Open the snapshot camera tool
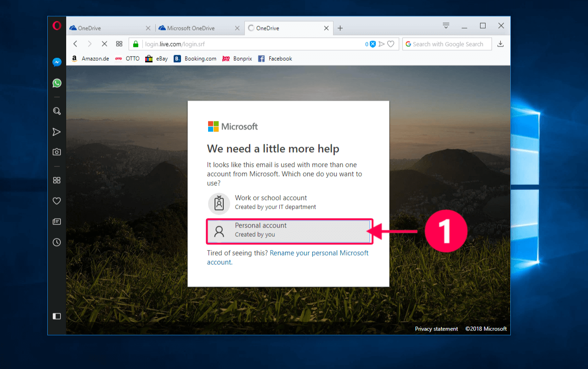 pyautogui.click(x=57, y=152)
